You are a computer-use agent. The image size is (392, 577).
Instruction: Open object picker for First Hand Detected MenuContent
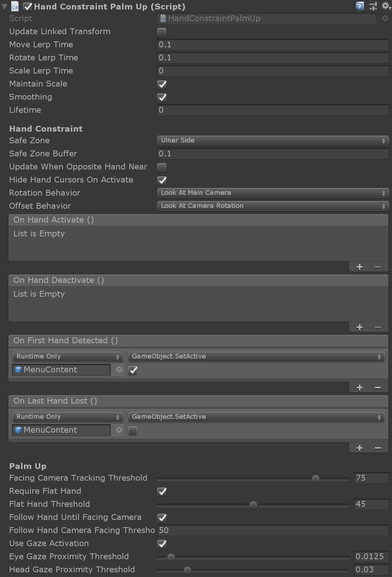click(119, 369)
